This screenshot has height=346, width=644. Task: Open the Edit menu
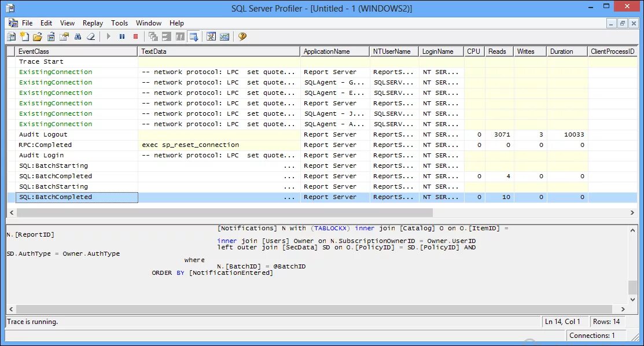pos(46,23)
